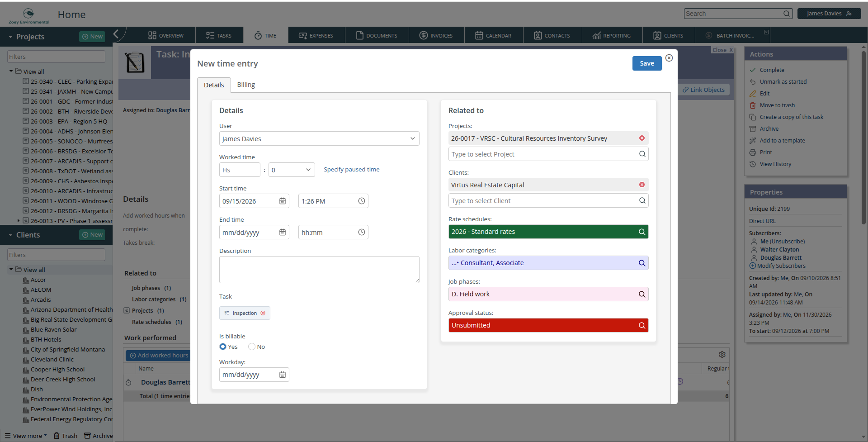This screenshot has width=868, height=442.
Task: Select No for Is billable
Action: (252, 347)
